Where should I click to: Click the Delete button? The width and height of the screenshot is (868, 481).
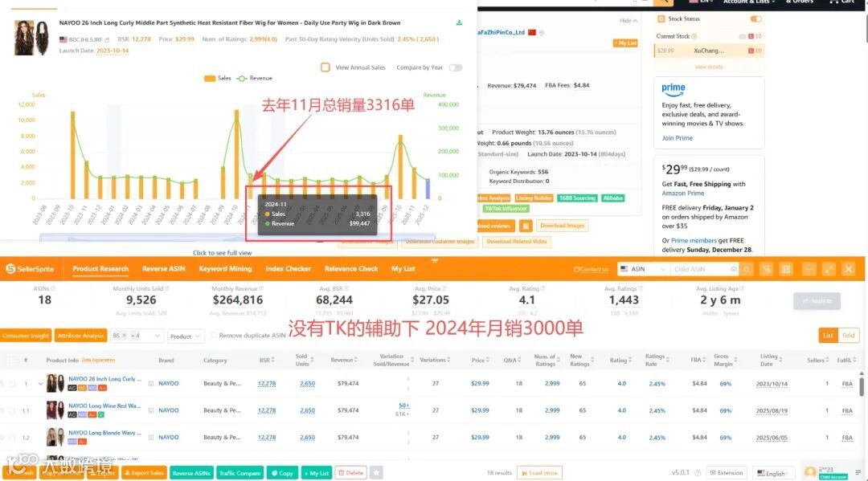point(351,473)
